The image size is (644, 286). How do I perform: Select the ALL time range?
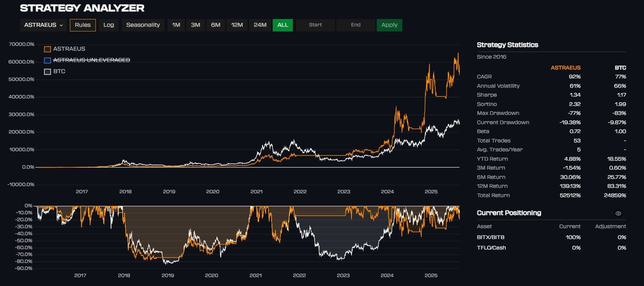point(282,25)
